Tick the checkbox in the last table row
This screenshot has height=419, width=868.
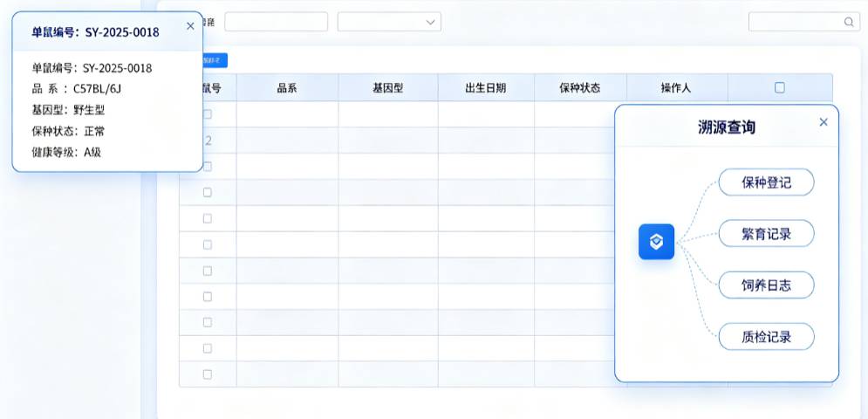click(208, 374)
